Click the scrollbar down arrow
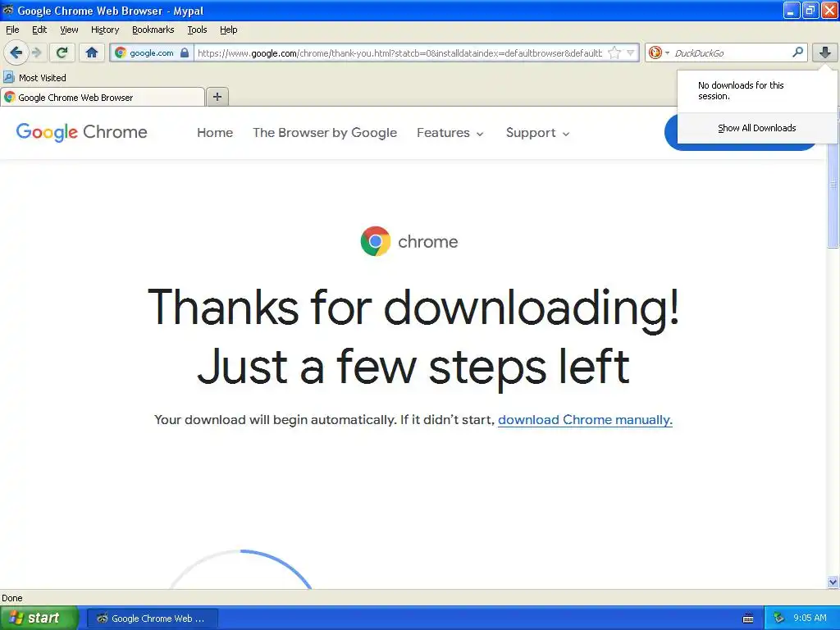The width and height of the screenshot is (840, 630). [x=833, y=582]
